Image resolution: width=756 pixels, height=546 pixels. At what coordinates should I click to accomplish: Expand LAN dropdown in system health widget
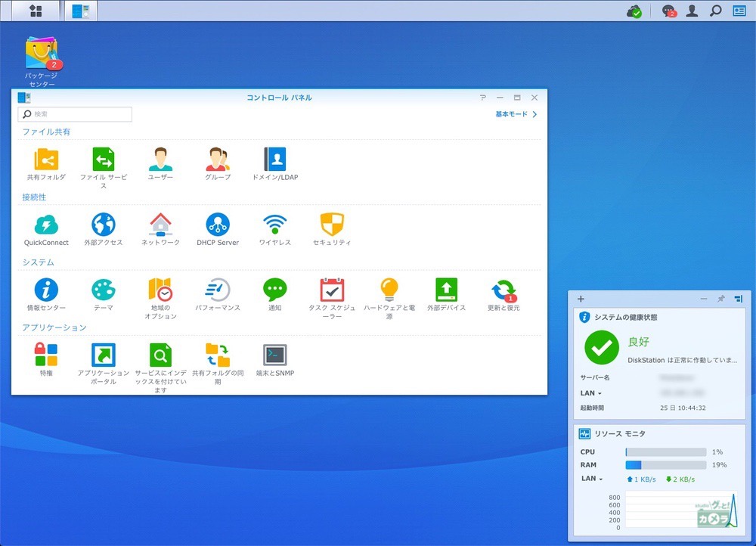coord(591,393)
